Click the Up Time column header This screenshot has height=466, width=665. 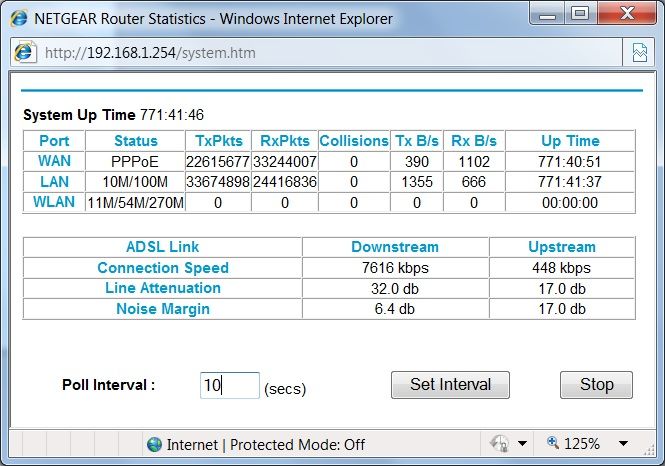coord(570,141)
